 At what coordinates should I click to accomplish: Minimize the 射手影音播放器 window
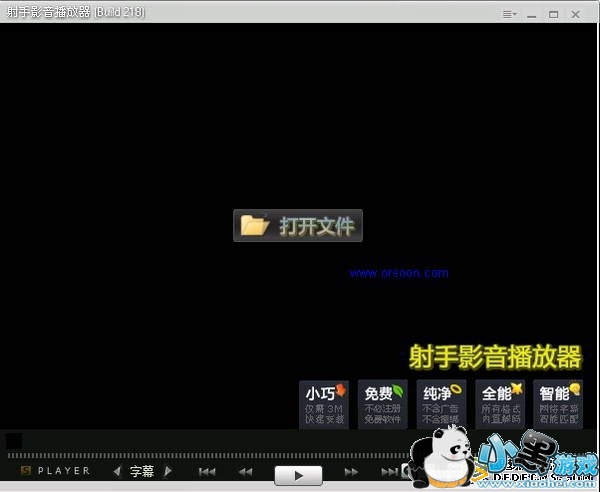[x=532, y=15]
